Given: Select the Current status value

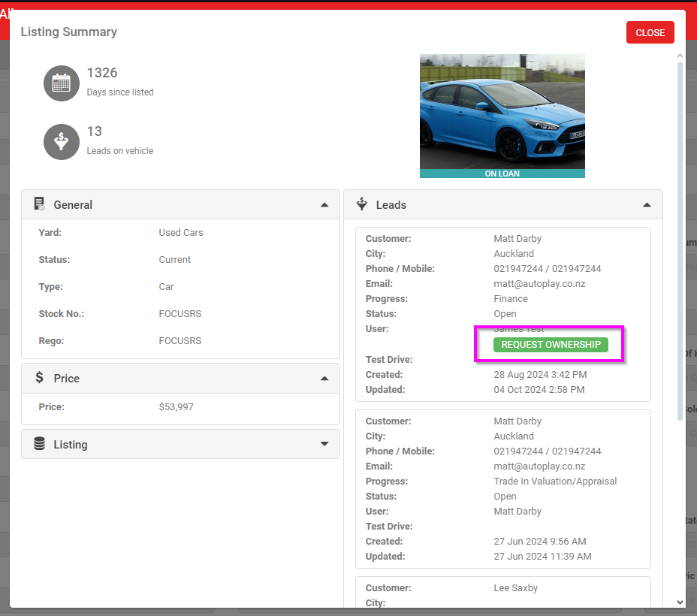Looking at the screenshot, I should coord(175,260).
